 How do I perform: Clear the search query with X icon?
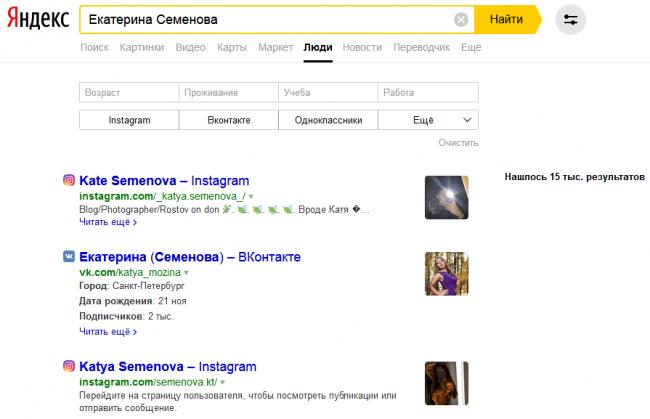pos(460,19)
